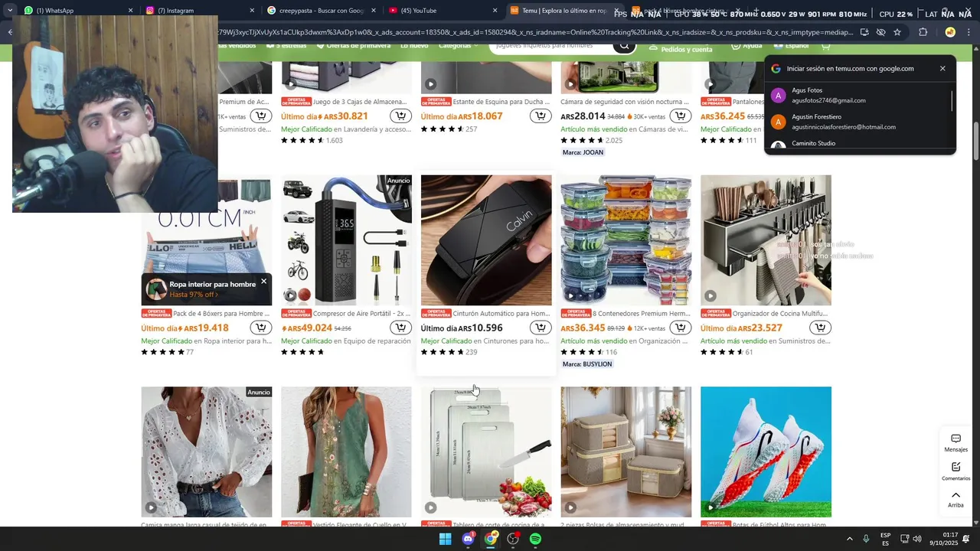Viewport: 980px width, 551px height.
Task: Click the Arriba back-to-top arrow
Action: 955,499
